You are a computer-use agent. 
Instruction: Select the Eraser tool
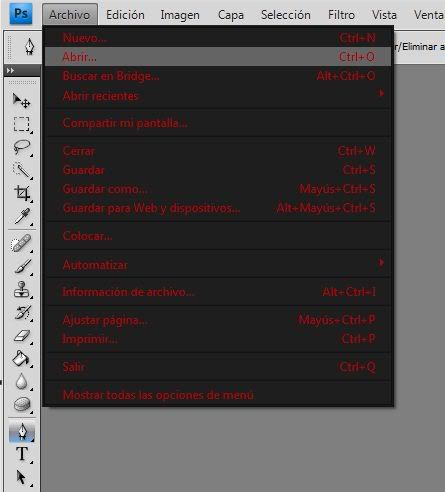(x=22, y=336)
